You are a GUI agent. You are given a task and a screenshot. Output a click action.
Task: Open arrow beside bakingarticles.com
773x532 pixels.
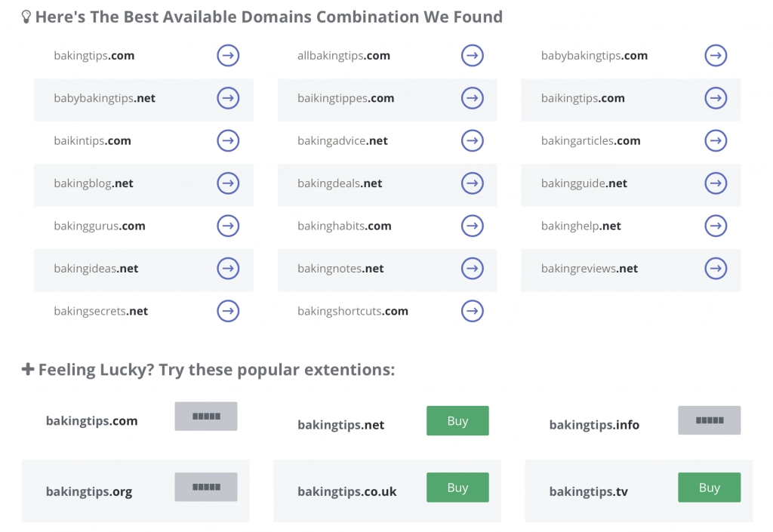[x=716, y=140]
